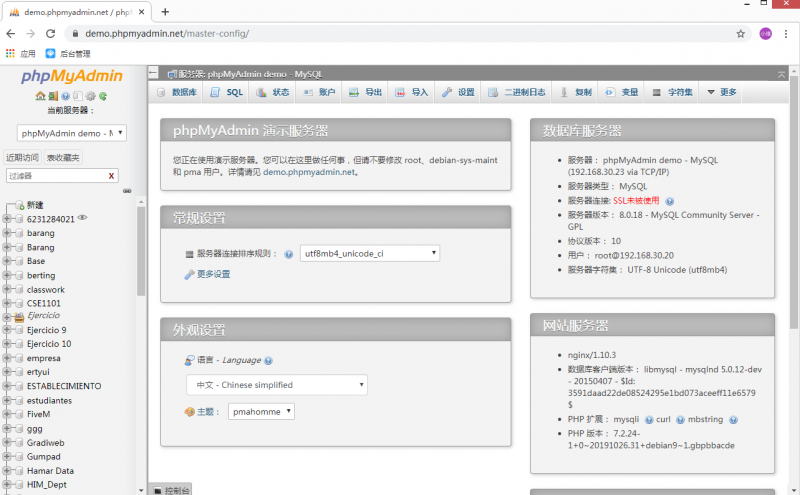Expand the empresa database node
800x495 pixels.
pyautogui.click(x=7, y=358)
